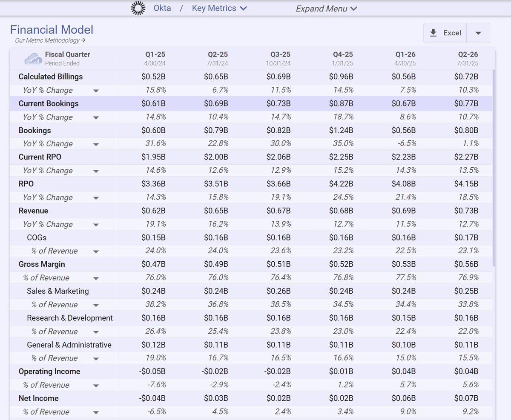
Task: Open Net Income % of Revenue dropdown
Action: pyautogui.click(x=96, y=412)
